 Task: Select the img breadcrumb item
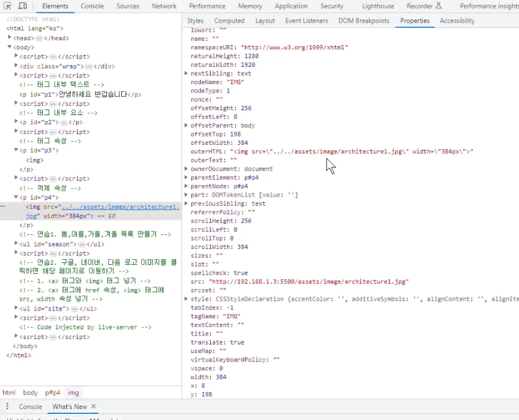pyautogui.click(x=74, y=393)
